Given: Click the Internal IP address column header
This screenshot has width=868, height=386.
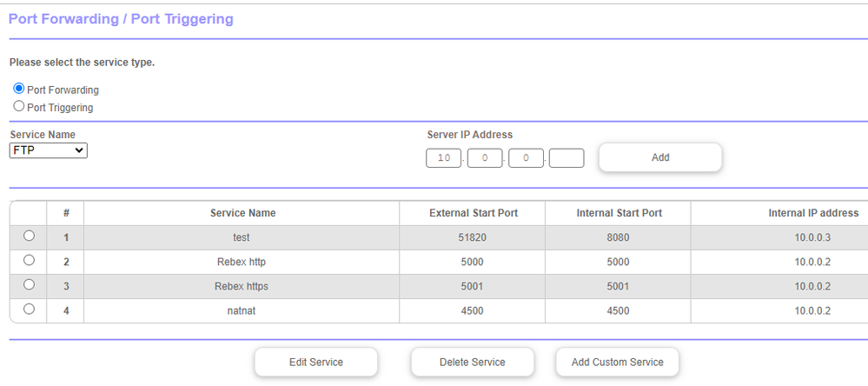Looking at the screenshot, I should [x=812, y=213].
